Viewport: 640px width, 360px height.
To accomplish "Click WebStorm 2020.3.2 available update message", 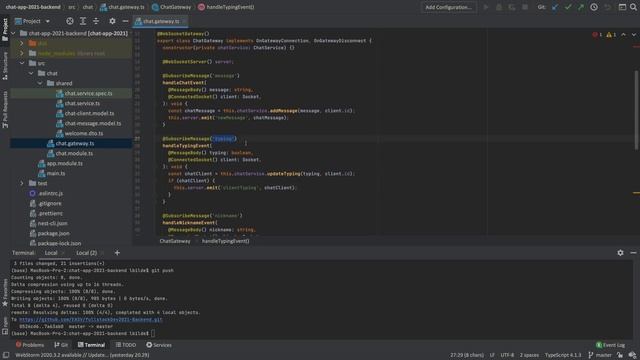I will point(82,355).
